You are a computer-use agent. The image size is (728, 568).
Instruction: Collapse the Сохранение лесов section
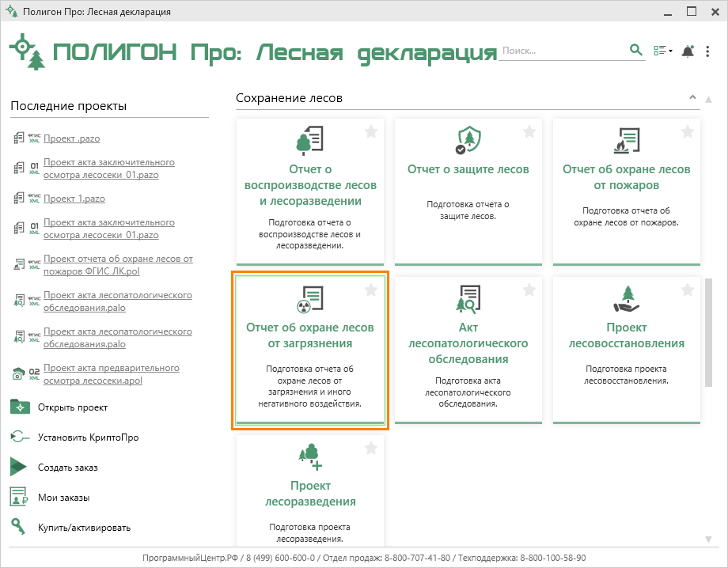coord(692,97)
